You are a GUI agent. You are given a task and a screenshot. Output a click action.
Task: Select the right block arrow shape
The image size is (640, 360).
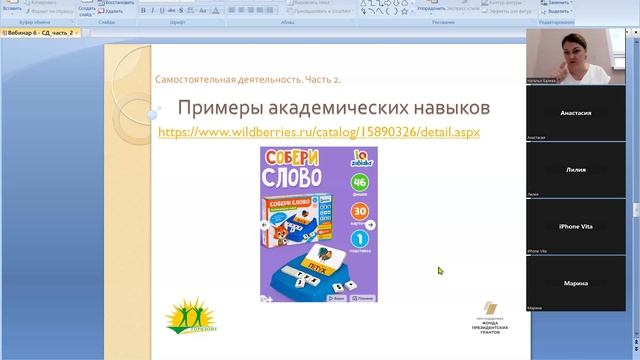(x=387, y=3)
